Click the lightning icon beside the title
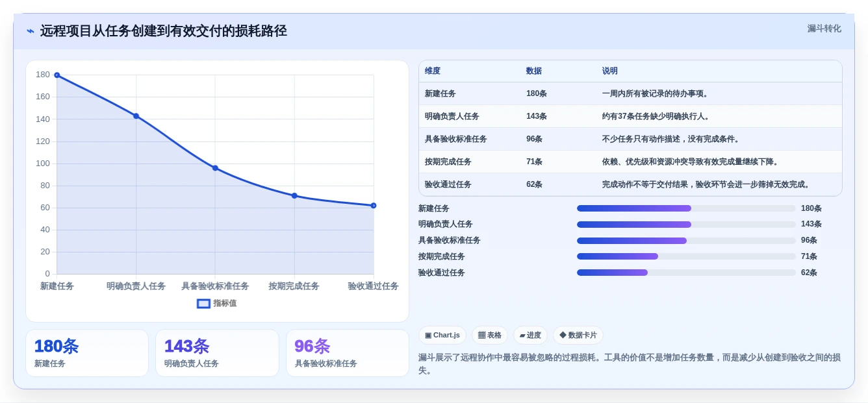This screenshot has width=868, height=403. 31,31
